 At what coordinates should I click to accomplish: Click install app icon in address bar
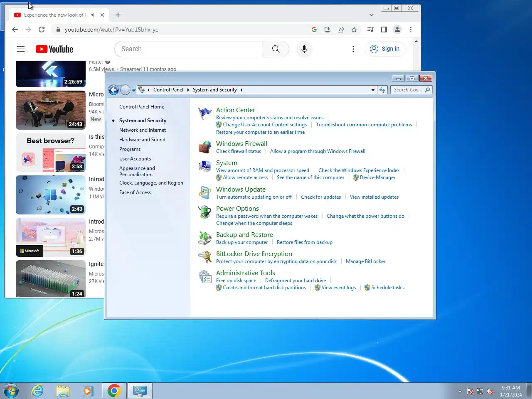pos(328,30)
